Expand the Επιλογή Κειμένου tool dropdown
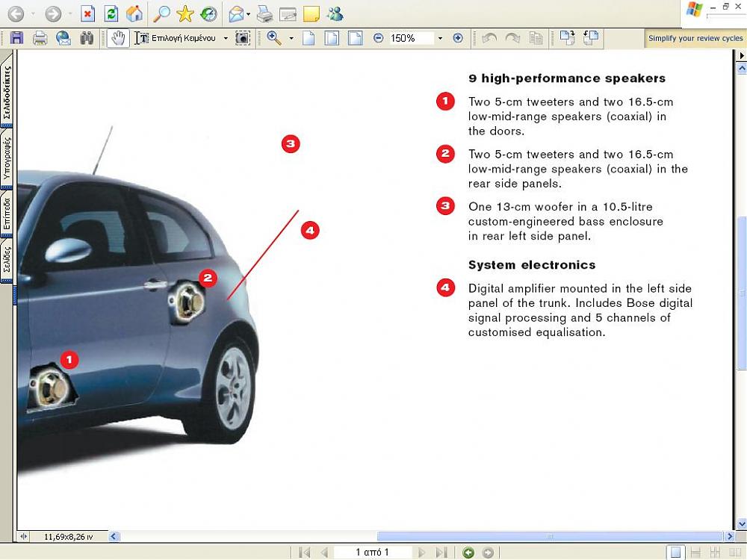Image resolution: width=747 pixels, height=560 pixels. tap(226, 38)
